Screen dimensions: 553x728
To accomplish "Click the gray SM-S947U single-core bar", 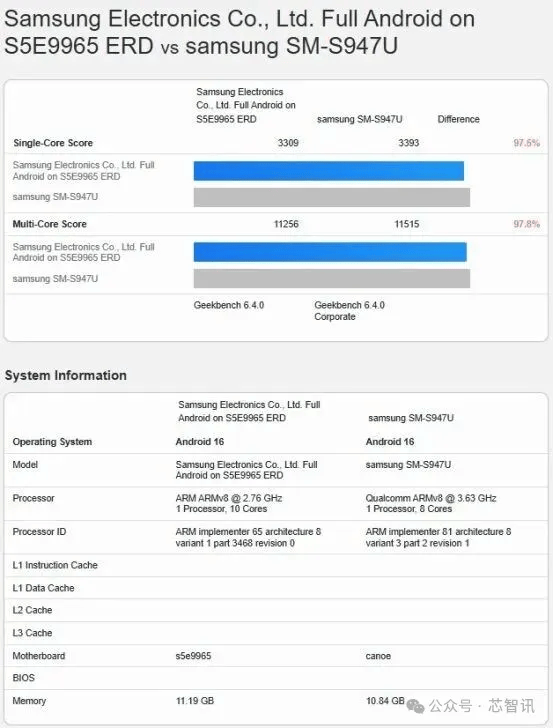I will (332, 197).
